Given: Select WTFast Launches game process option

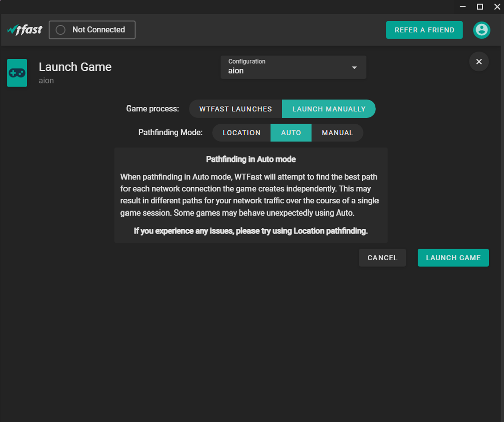Looking at the screenshot, I should 235,109.
